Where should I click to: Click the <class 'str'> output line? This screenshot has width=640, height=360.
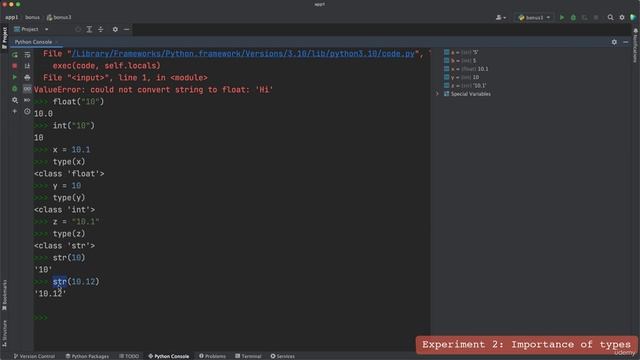64,246
